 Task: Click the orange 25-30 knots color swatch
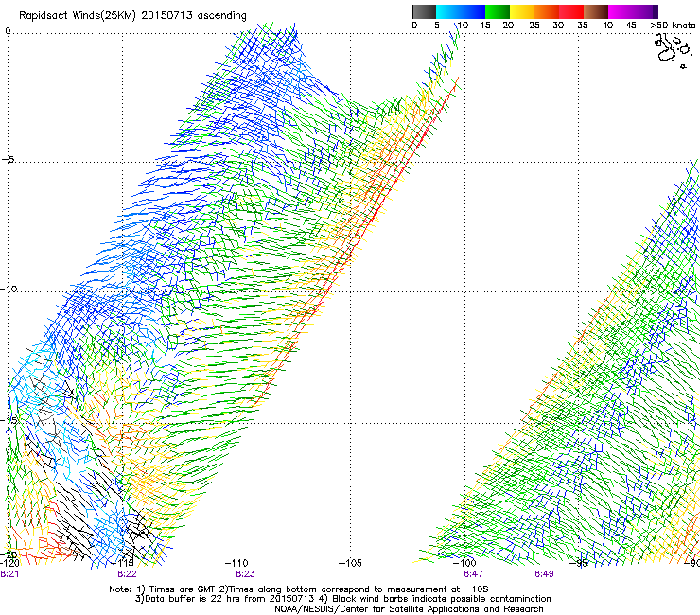[547, 11]
